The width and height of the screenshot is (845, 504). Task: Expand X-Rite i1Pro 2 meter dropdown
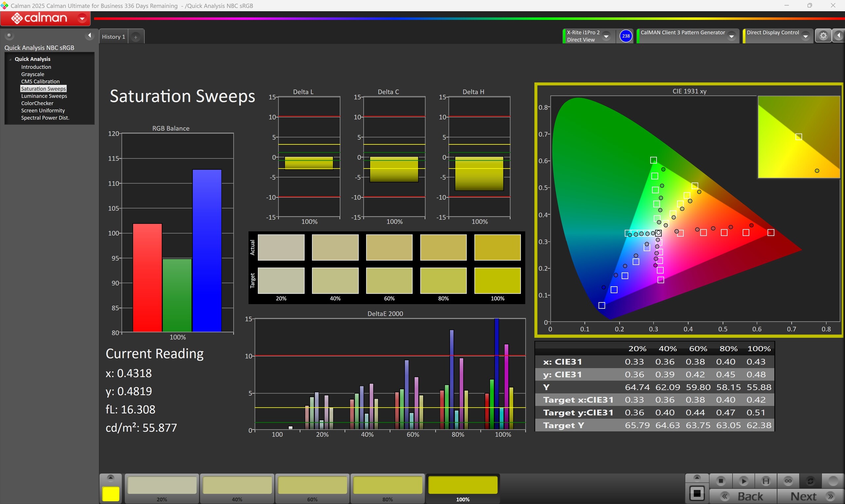coord(606,36)
